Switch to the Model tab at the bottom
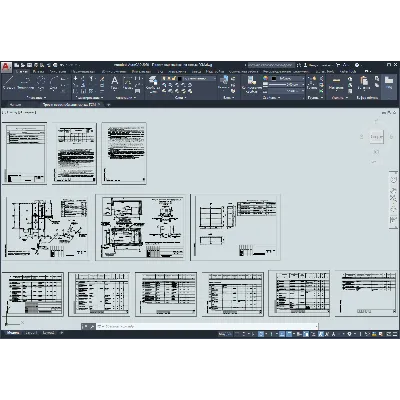Viewport: 400px width, 400px height. [13, 333]
